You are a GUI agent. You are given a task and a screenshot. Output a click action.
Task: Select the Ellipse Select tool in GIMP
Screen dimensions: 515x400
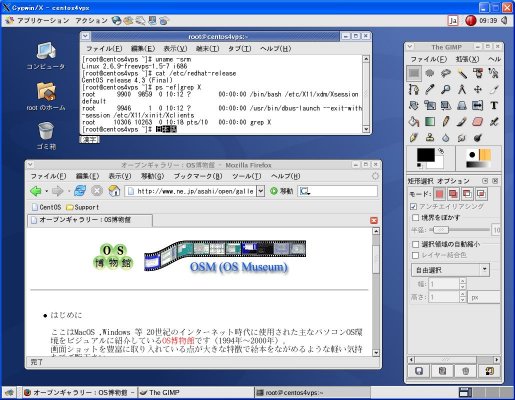pyautogui.click(x=430, y=73)
